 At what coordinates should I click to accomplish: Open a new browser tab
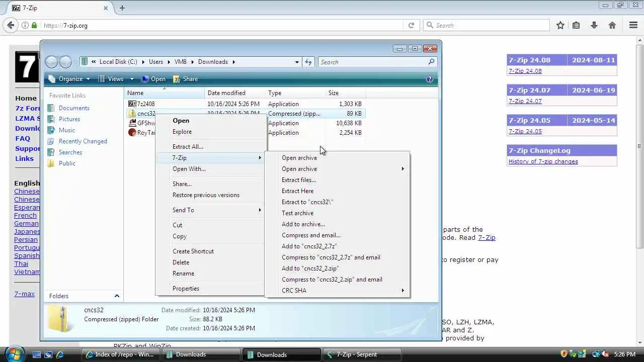tap(122, 8)
